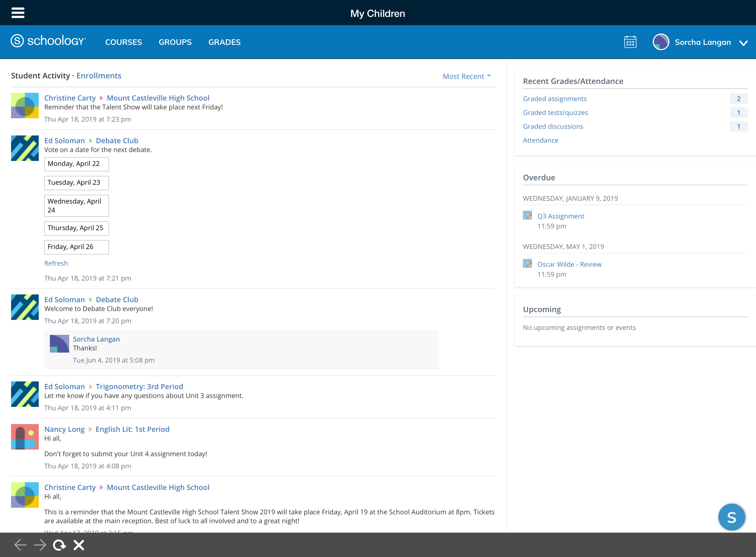The width and height of the screenshot is (756, 557).
Task: Open Graded assignments link
Action: tap(555, 99)
